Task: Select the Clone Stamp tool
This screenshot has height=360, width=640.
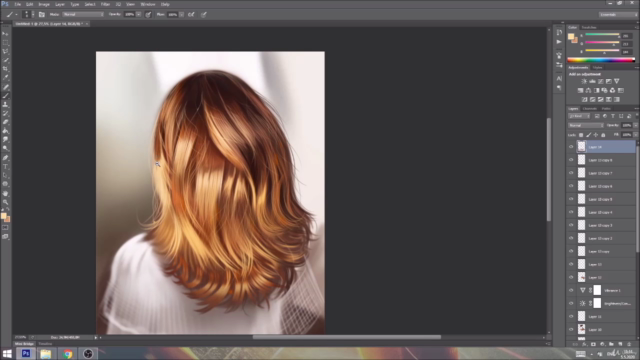Action: tap(5, 104)
